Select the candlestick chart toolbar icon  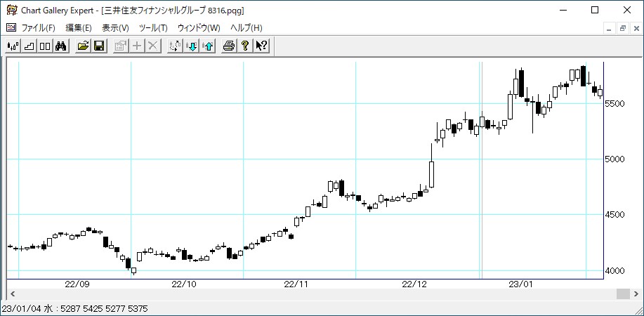[13, 46]
